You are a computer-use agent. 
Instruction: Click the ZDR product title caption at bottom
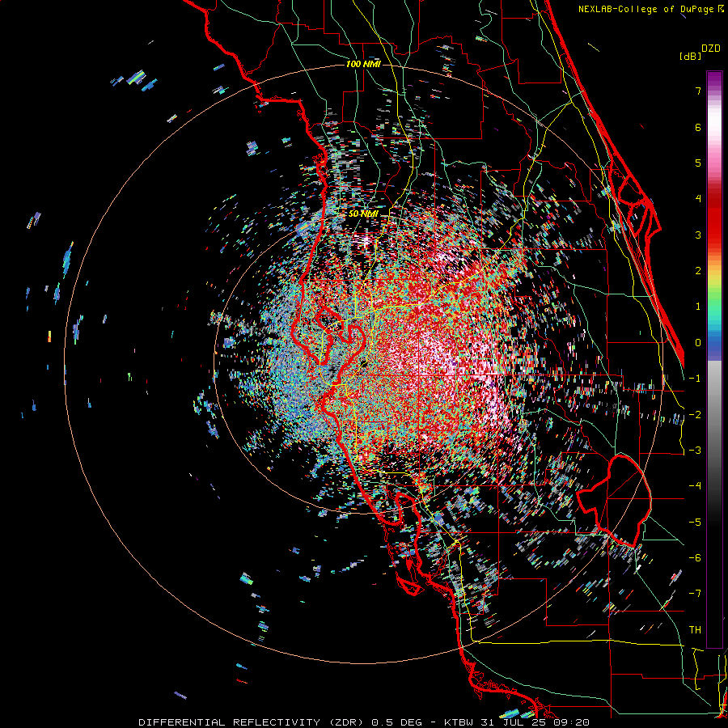(364, 722)
